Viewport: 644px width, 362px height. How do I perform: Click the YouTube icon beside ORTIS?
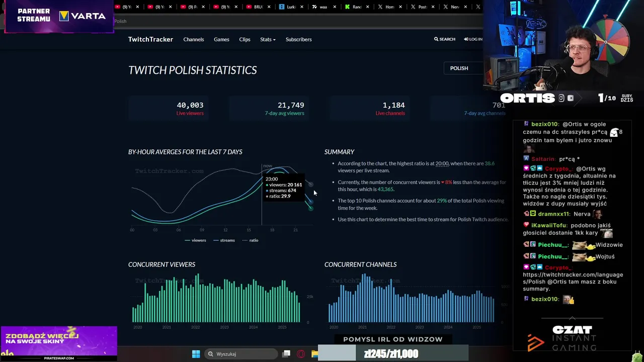[x=571, y=98]
